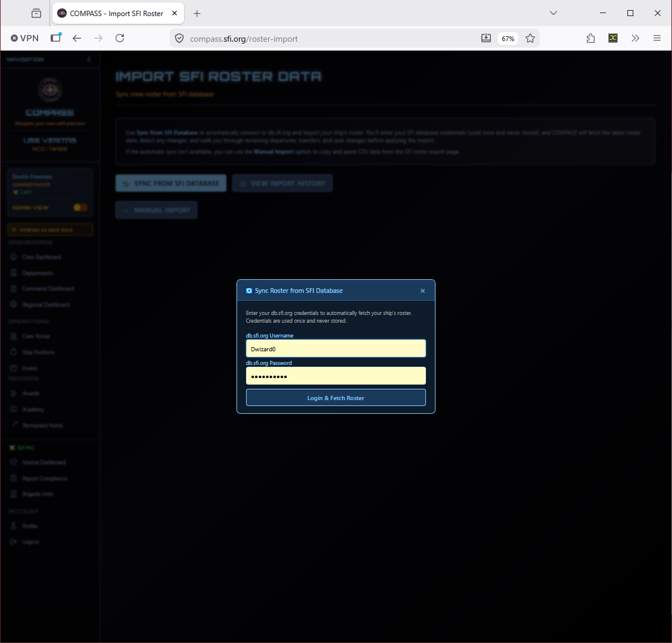672x643 pixels.
Task: Toggle the Admin View switch
Action: tap(80, 207)
